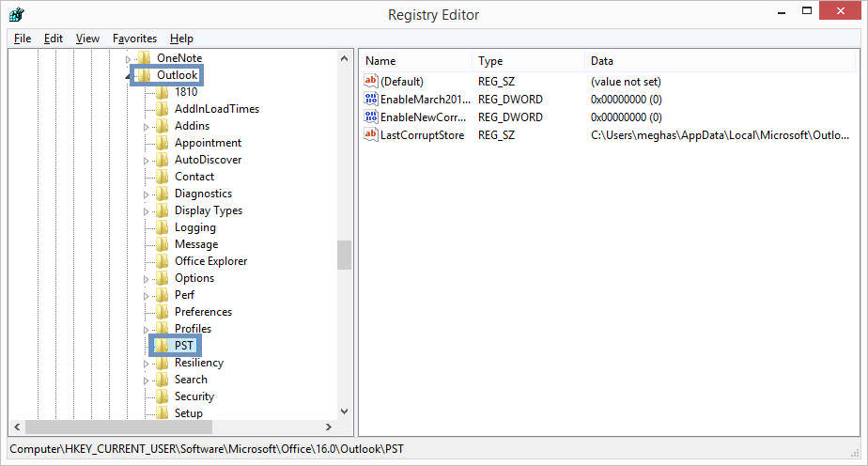Expand the Diagnostics key
The height and width of the screenshot is (466, 868).
point(147,194)
